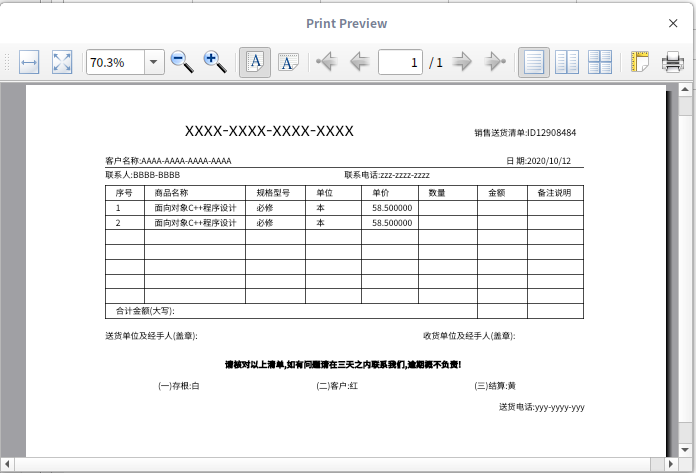The height and width of the screenshot is (473, 696).
Task: Click the Fit Width icon
Action: click(29, 62)
